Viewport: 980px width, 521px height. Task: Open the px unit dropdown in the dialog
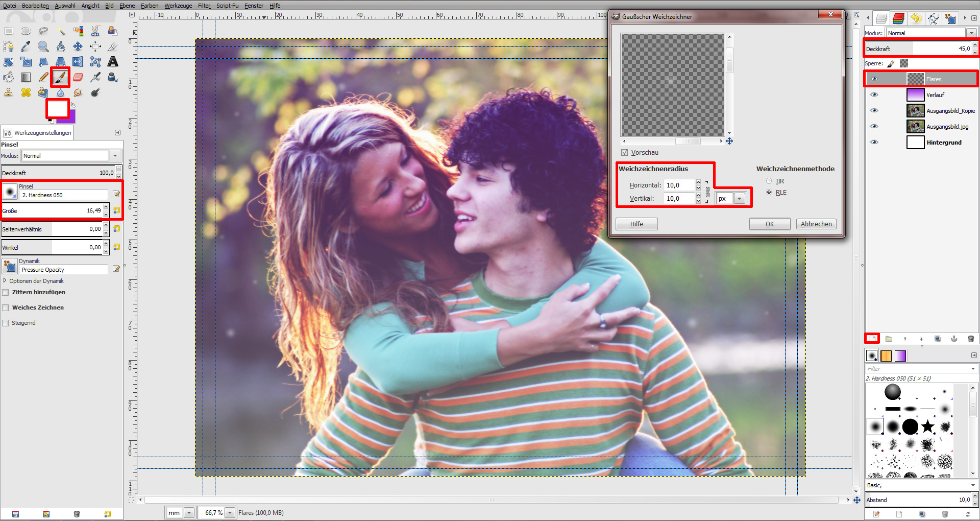tap(740, 198)
